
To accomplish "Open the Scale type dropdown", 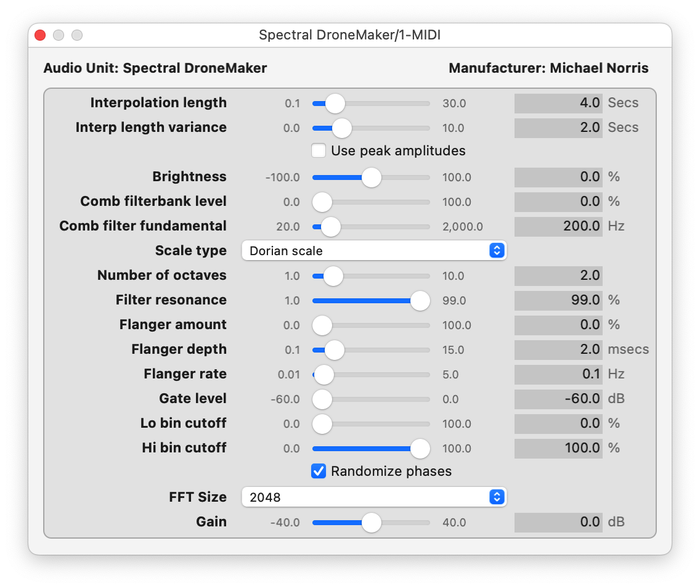I will 373,250.
